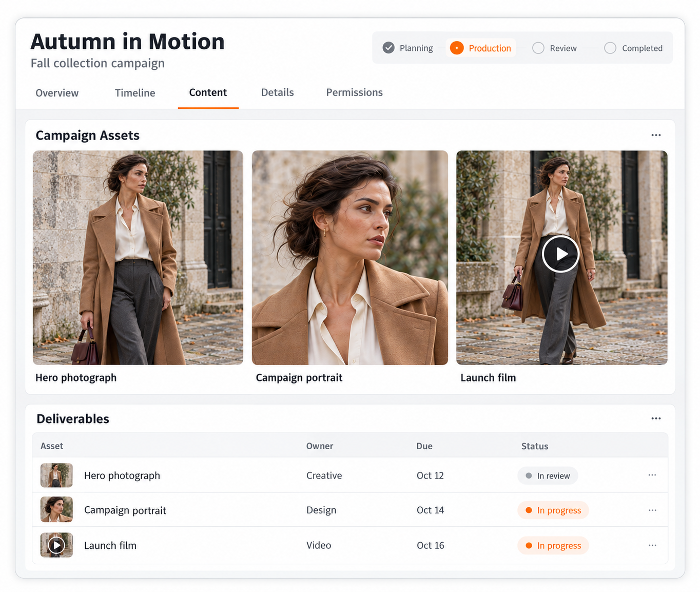Click the Campaign portrait row thumbnail
Image resolution: width=700 pixels, height=592 pixels.
tap(56, 509)
